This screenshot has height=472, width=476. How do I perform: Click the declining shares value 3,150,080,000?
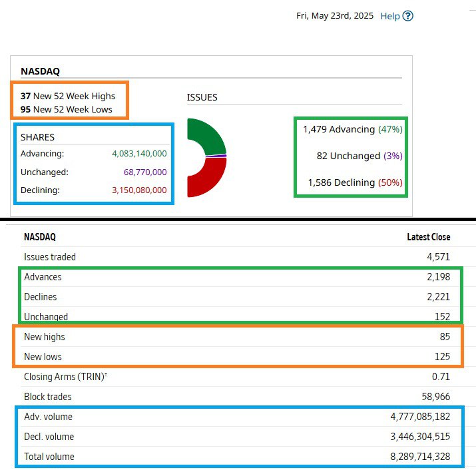click(139, 190)
